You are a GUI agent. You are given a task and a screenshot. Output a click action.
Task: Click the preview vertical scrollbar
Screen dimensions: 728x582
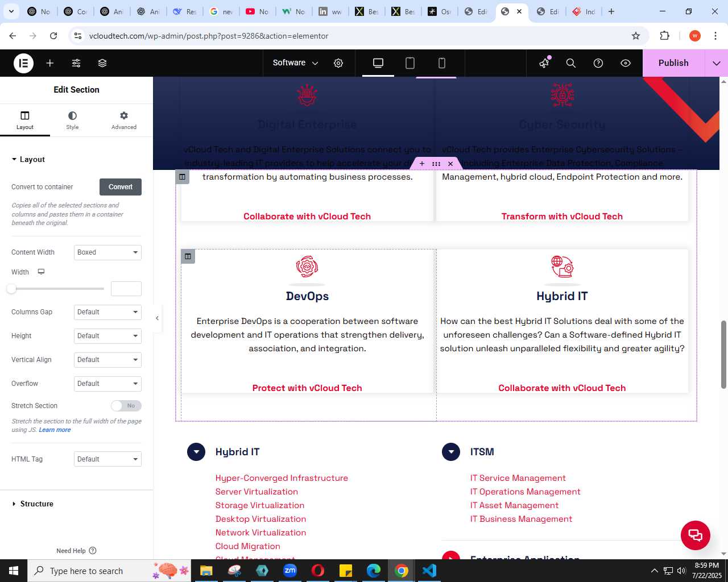[723, 355]
